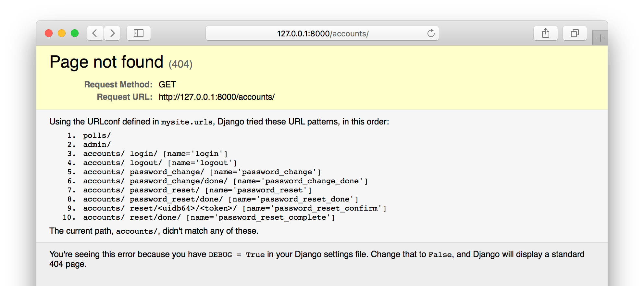Click the back navigation arrow

coord(94,33)
